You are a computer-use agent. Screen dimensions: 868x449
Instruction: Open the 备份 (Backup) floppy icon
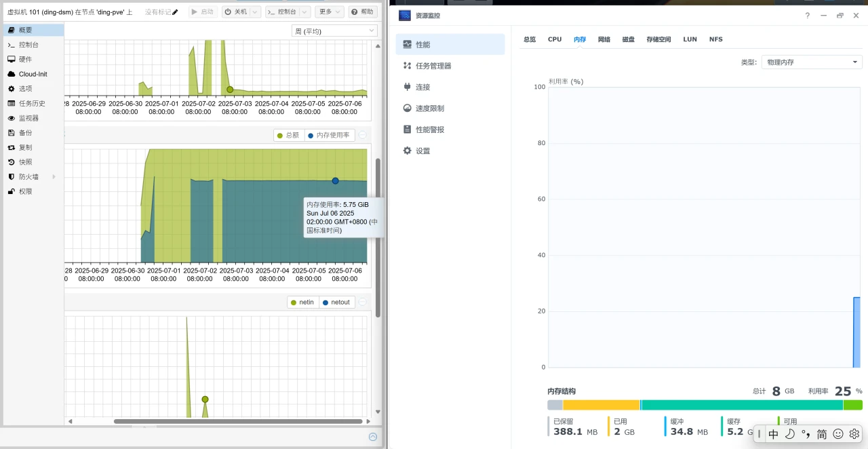point(12,133)
